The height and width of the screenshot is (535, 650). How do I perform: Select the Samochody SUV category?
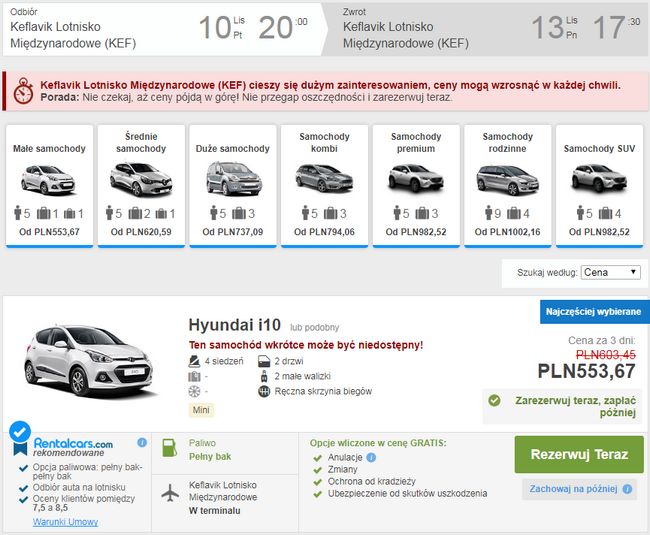click(599, 186)
